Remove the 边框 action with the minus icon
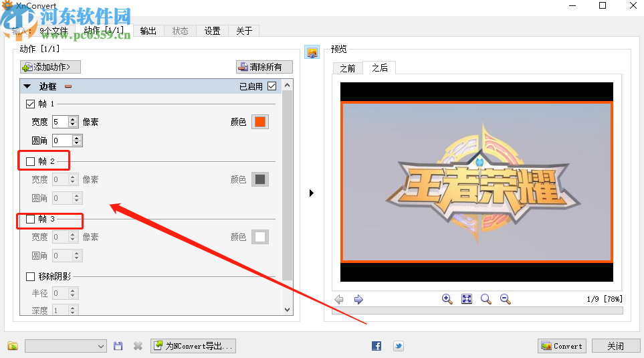The height and width of the screenshot is (358, 644). pyautogui.click(x=68, y=86)
